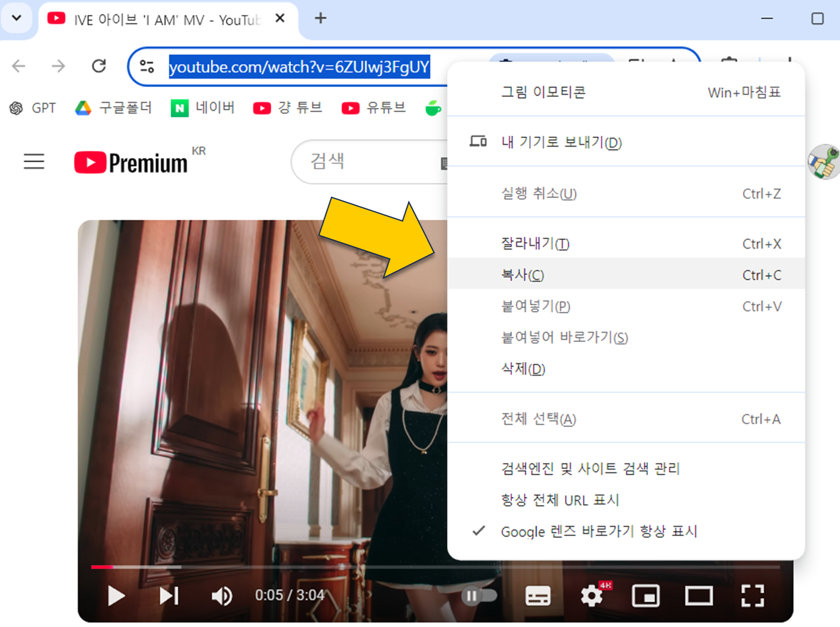Image resolution: width=840 pixels, height=627 pixels.
Task: Enable 항상 전체 URL 표시 option
Action: (626, 500)
